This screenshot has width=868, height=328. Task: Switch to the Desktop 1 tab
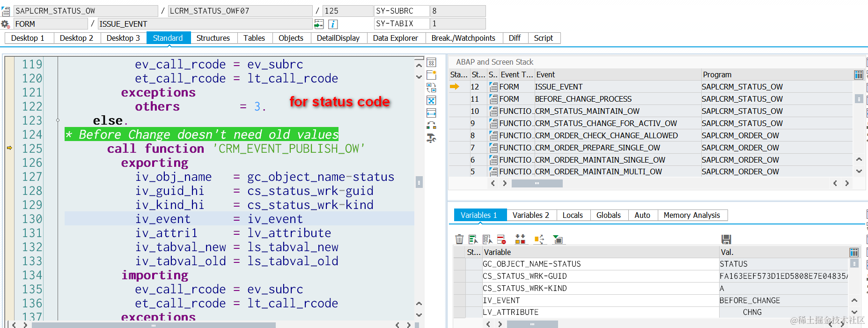[28, 38]
